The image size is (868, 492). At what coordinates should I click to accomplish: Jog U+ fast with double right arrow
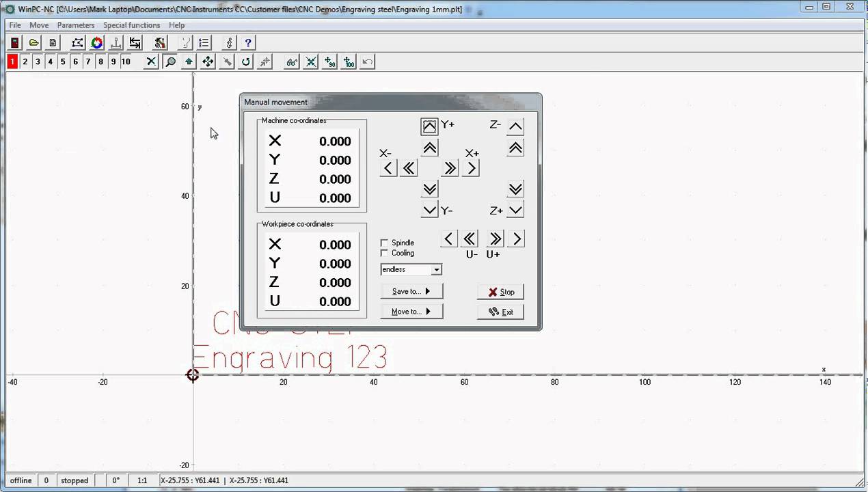[x=495, y=238]
